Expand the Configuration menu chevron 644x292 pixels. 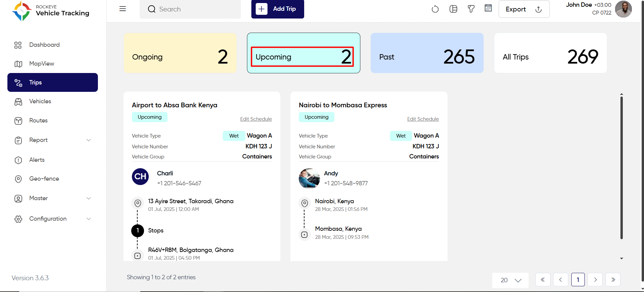tap(89, 219)
